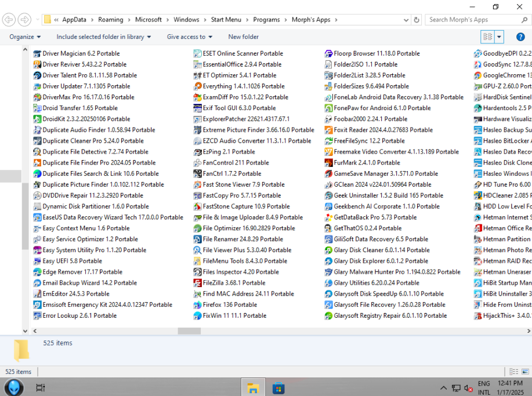The width and height of the screenshot is (532, 396).
Task: Select the GoogleChrome shortcut icon
Action: pos(477,75)
